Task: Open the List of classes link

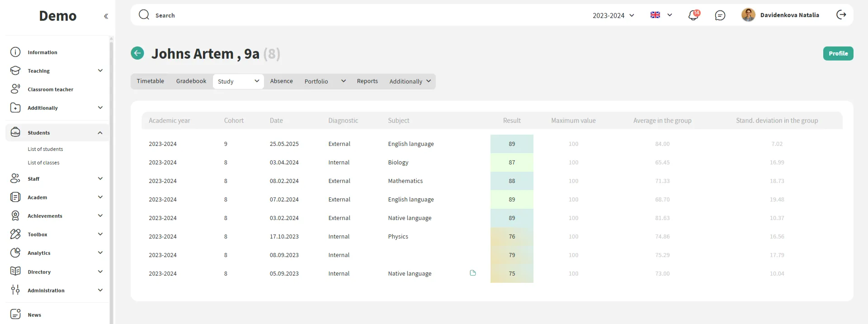Action: [x=43, y=163]
